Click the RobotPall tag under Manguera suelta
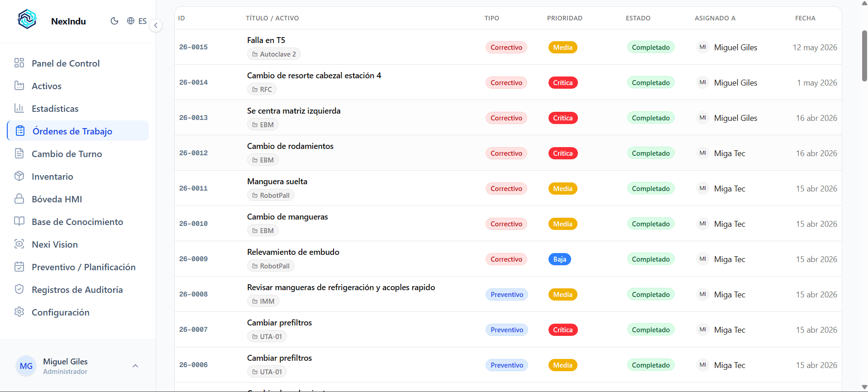This screenshot has width=868, height=392. pos(271,195)
